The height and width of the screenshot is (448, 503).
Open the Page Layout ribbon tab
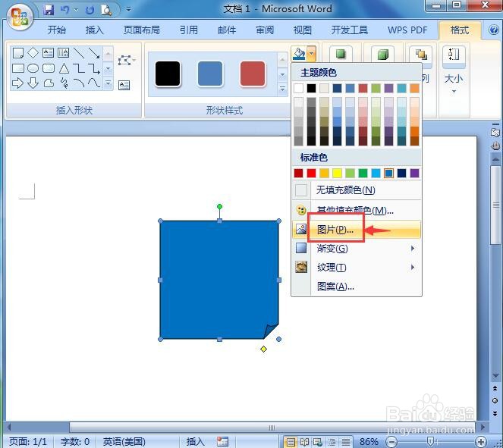(x=141, y=30)
